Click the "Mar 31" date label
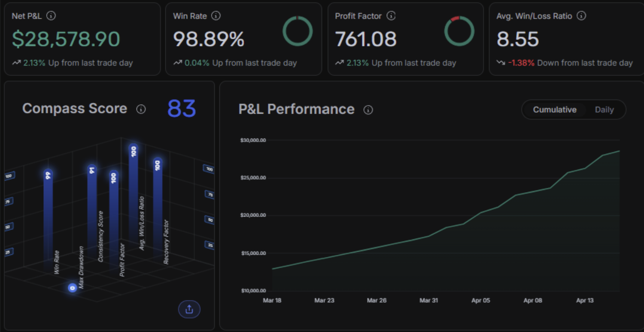This screenshot has height=332, width=644. [428, 300]
